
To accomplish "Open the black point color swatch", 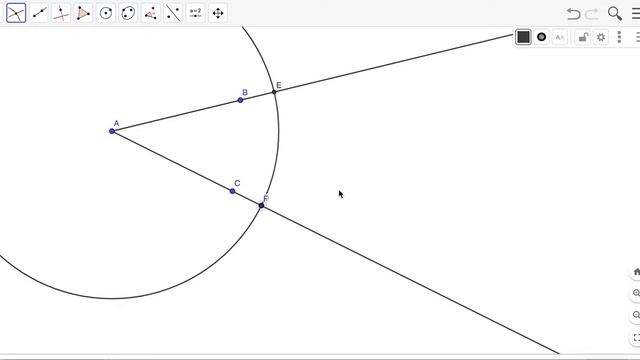I will (x=523, y=37).
